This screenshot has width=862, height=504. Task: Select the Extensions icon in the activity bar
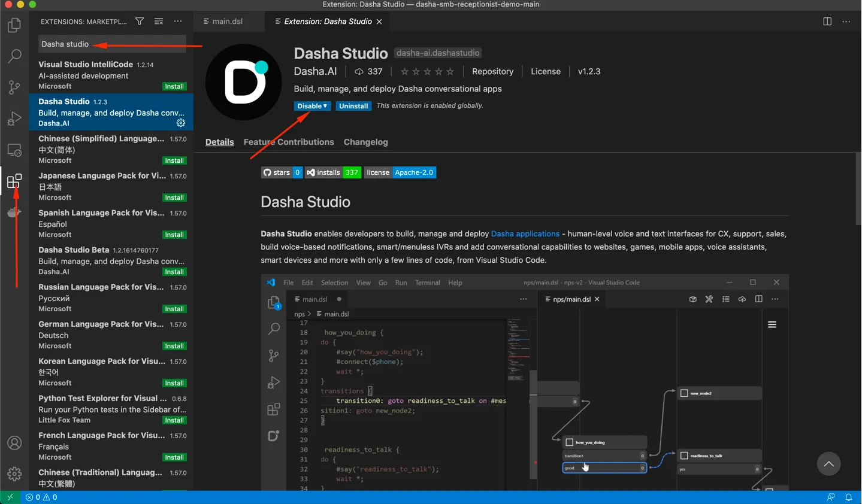[x=14, y=181]
